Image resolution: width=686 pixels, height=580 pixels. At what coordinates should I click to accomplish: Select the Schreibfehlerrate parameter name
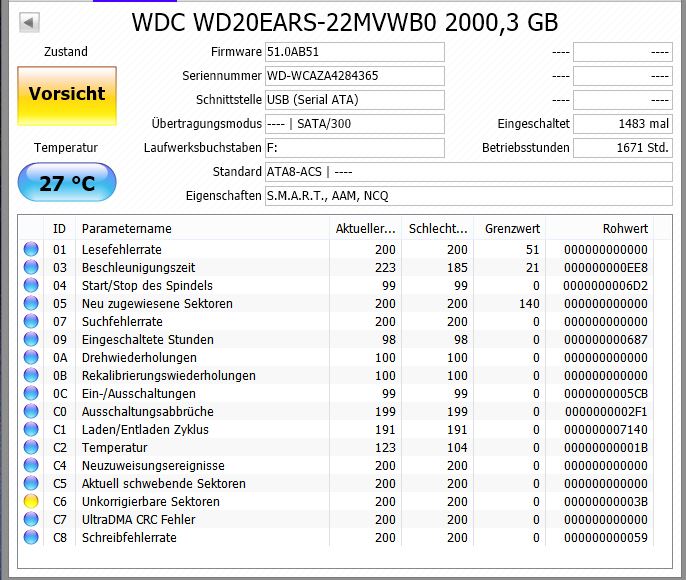(129, 538)
